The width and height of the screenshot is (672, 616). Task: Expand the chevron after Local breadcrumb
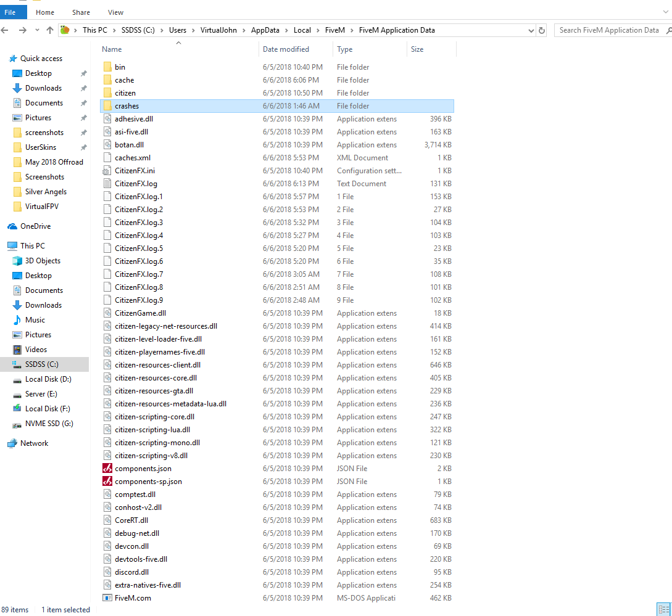(318, 30)
